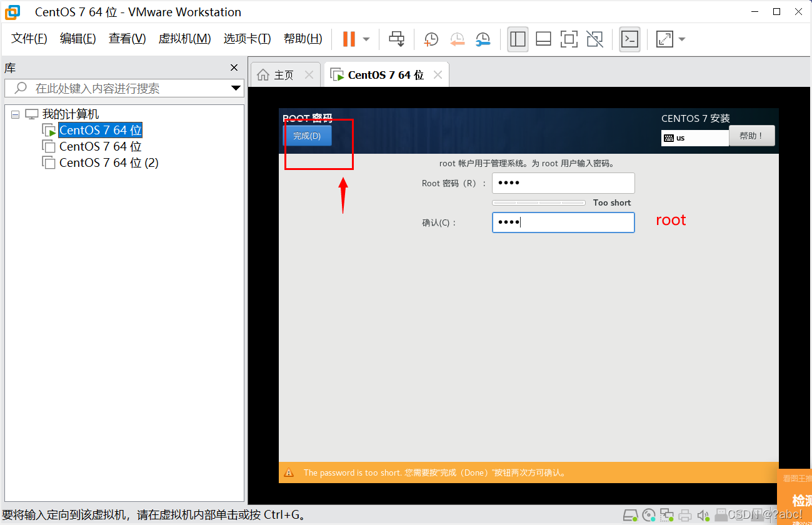Viewport: 812px width, 525px height.
Task: Click the root 帐户 description text
Action: point(527,164)
